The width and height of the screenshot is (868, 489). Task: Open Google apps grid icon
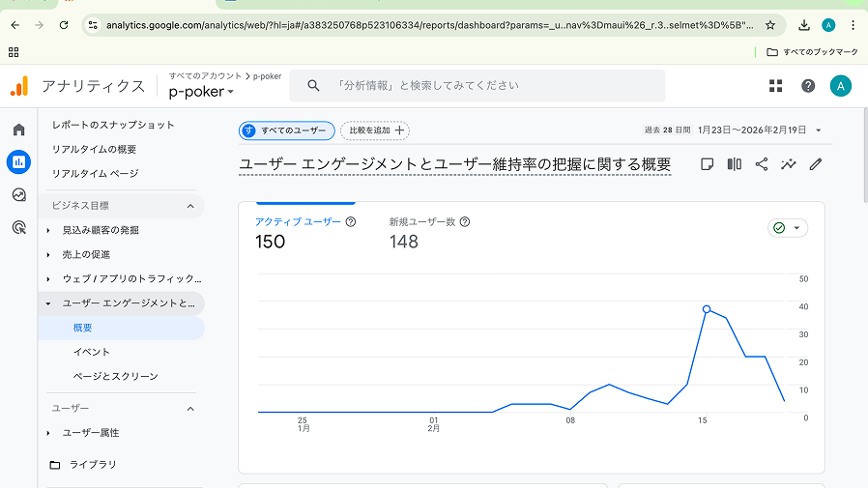click(x=775, y=86)
